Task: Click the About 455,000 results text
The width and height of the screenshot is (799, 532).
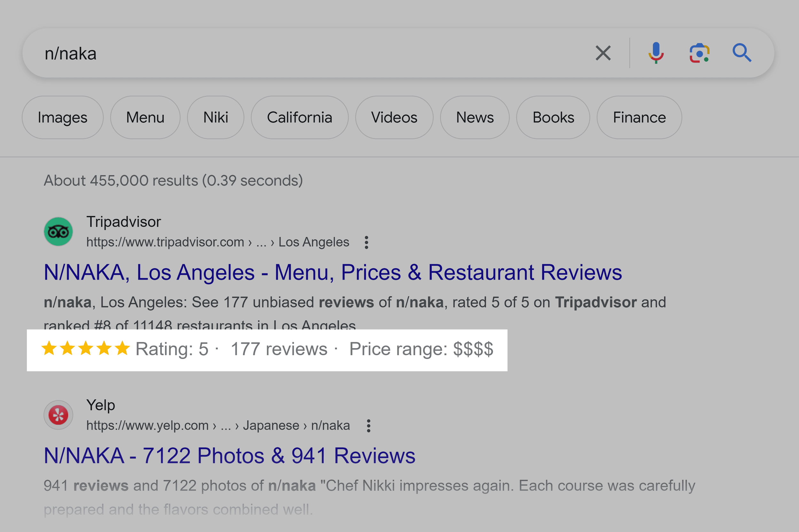Action: 173,181
